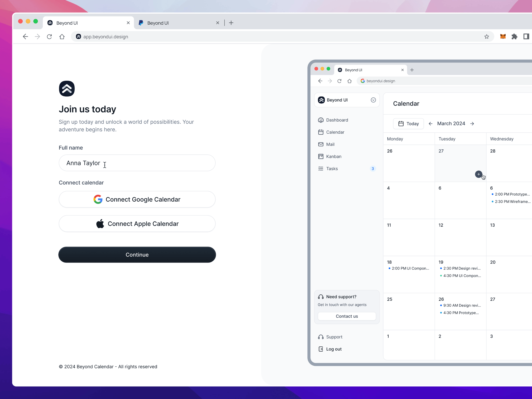The width and height of the screenshot is (532, 399).
Task: Click the Beyond UI logo above Join us today
Action: pos(67,89)
